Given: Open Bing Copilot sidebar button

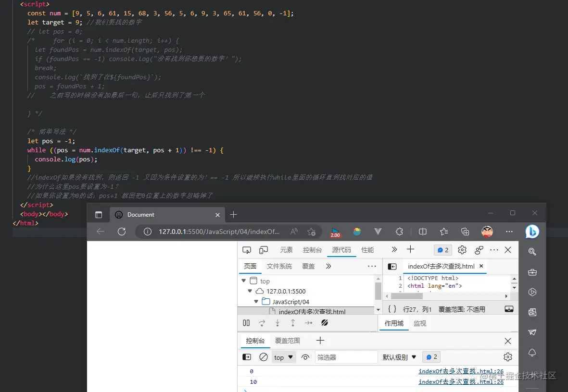Looking at the screenshot, I should (x=532, y=232).
